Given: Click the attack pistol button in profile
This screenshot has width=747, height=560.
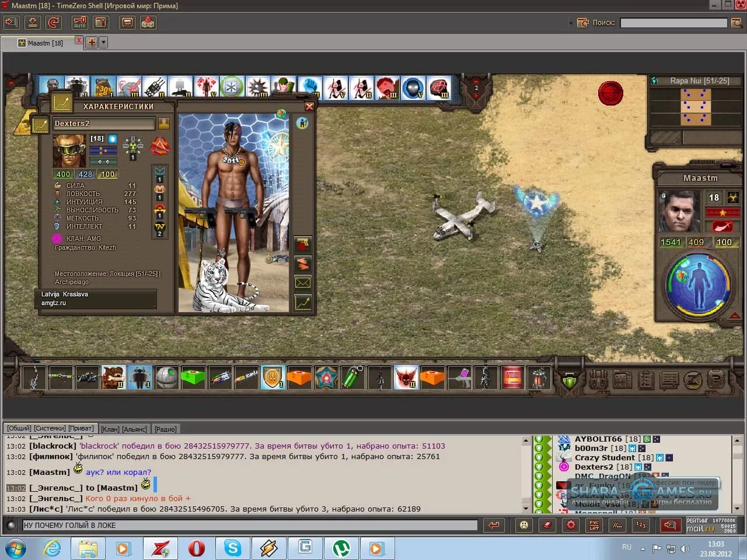Looking at the screenshot, I should tap(303, 244).
